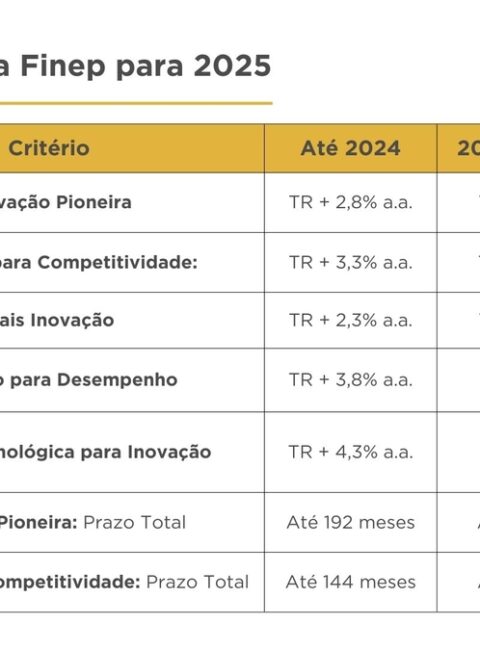The height and width of the screenshot is (650, 480).
Task: Click 'Pioneira: Prazo Total' row label
Action: 93,522
